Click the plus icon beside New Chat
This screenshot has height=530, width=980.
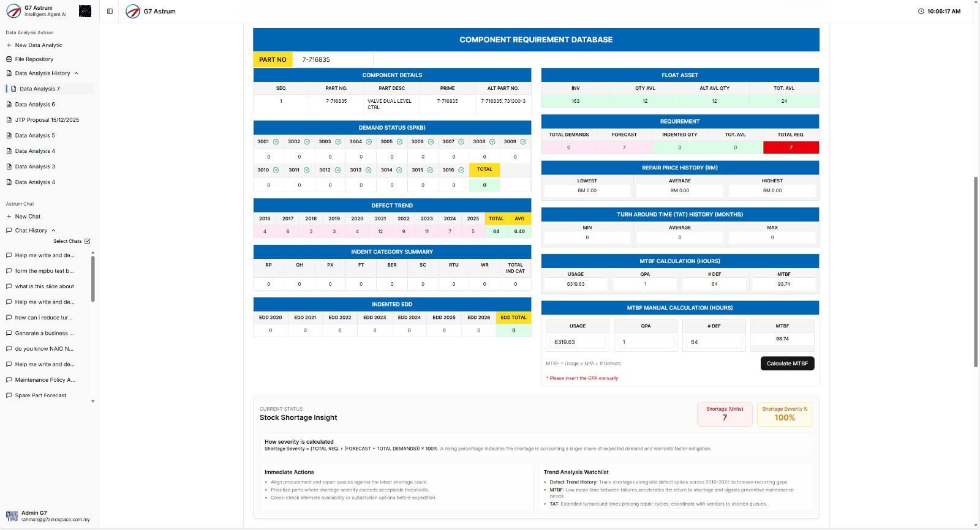pyautogui.click(x=9, y=217)
